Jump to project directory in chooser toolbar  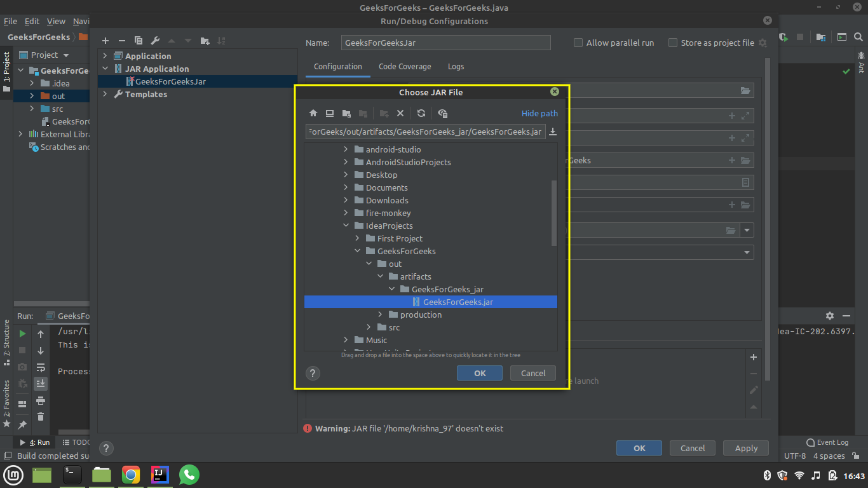346,113
